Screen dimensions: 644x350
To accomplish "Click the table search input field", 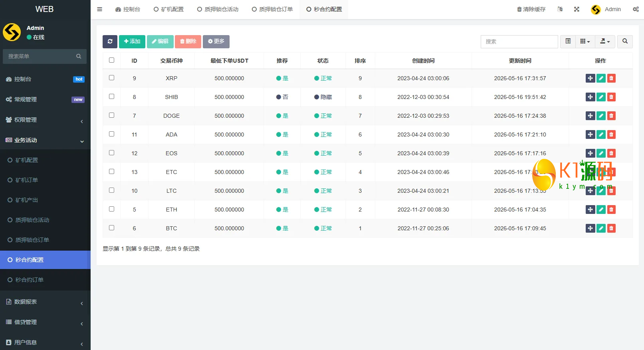I will (x=519, y=42).
